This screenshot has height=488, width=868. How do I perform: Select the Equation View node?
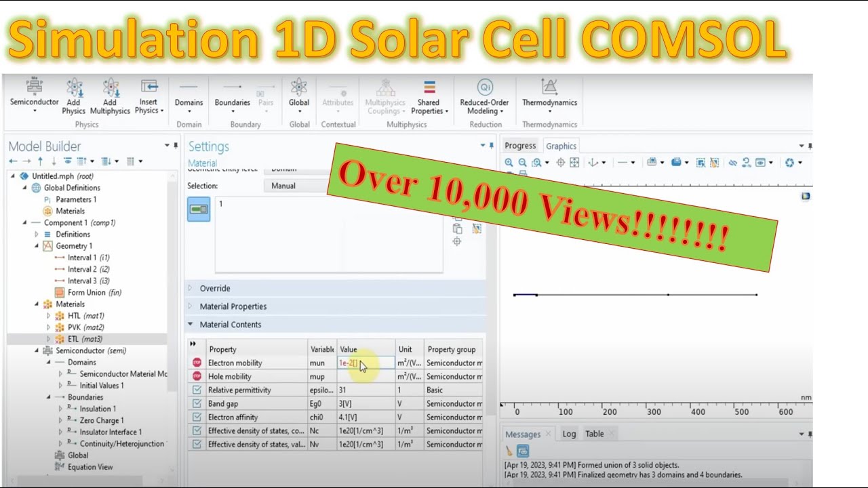[x=90, y=467]
